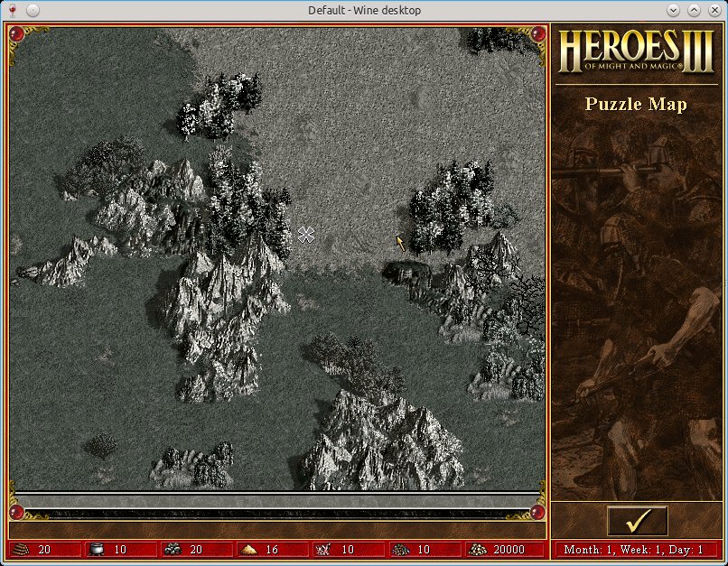The image size is (728, 566).
Task: Click the bottom-left red gem map corner
Action: 16,513
